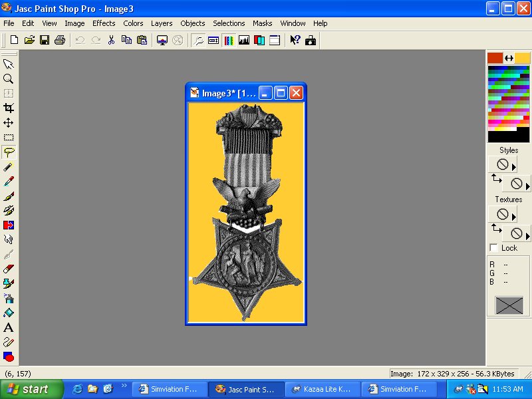
Task: Choose the Text tool
Action: point(9,327)
